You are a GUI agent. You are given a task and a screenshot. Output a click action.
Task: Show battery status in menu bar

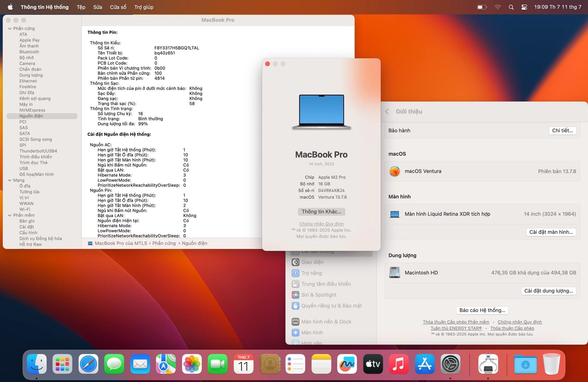[x=482, y=7]
